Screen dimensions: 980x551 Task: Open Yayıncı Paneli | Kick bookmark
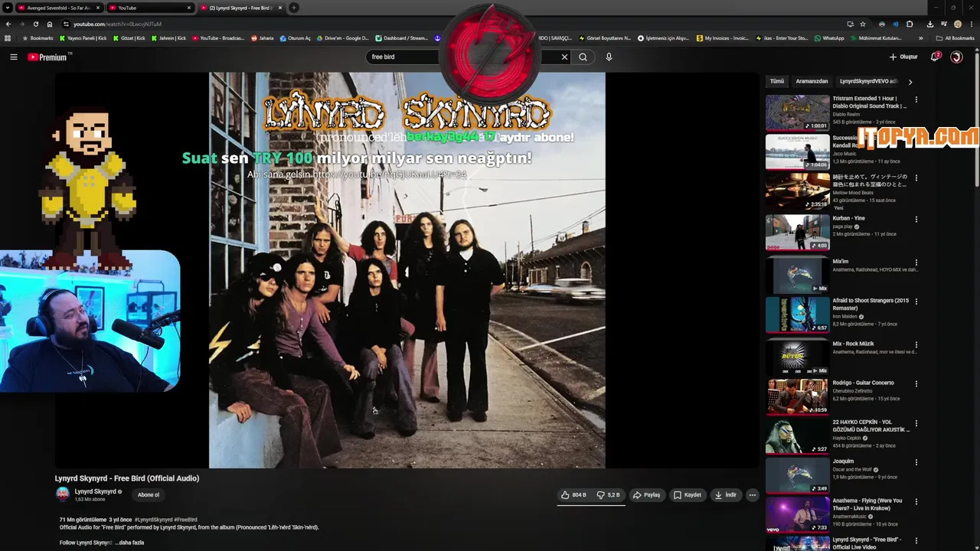tap(84, 37)
